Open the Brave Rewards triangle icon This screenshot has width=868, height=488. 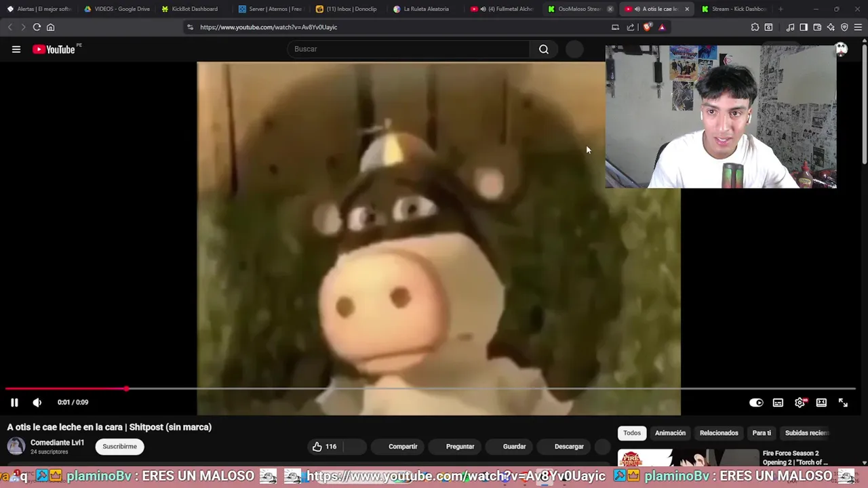tap(662, 27)
